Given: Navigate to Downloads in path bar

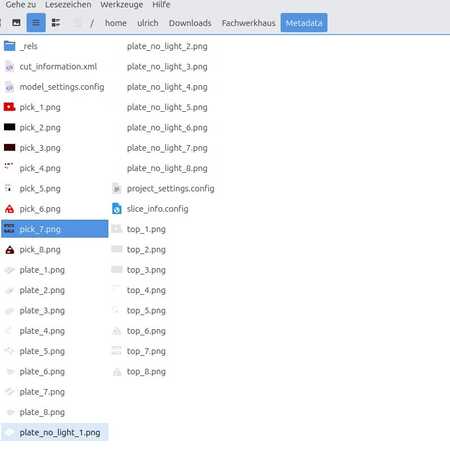Looking at the screenshot, I should pos(190,23).
